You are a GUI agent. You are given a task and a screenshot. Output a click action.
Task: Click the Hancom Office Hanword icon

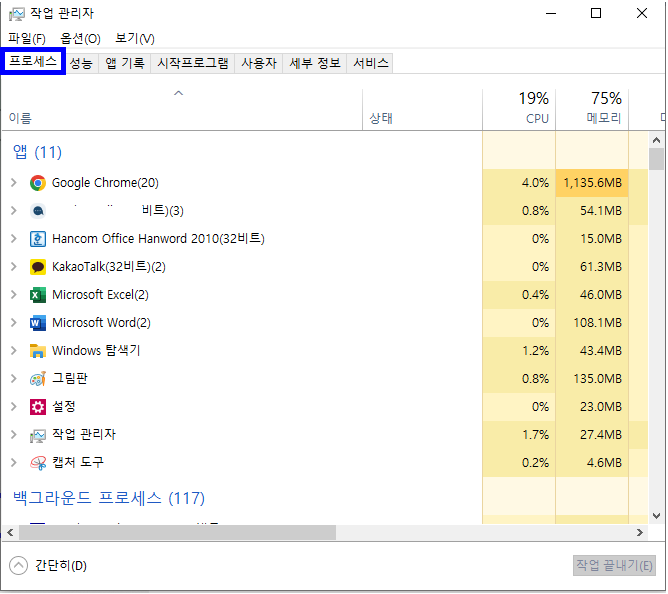pyautogui.click(x=37, y=239)
